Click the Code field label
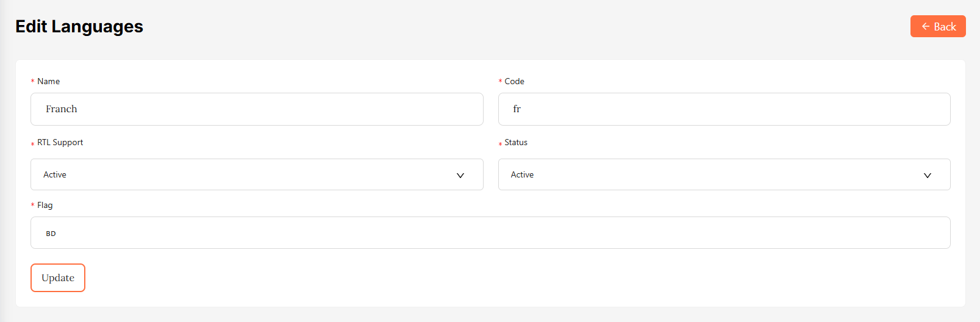 (x=514, y=81)
